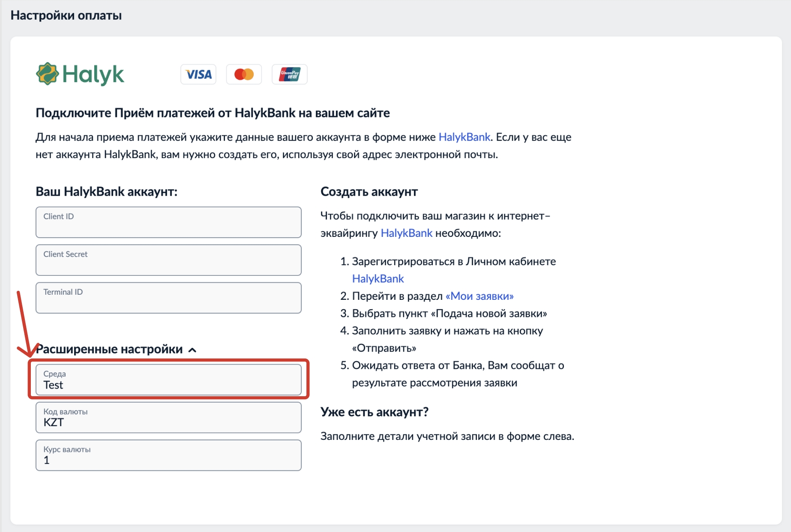Open the Код валюты currency field
Image resolution: width=791 pixels, height=532 pixels.
point(168,418)
